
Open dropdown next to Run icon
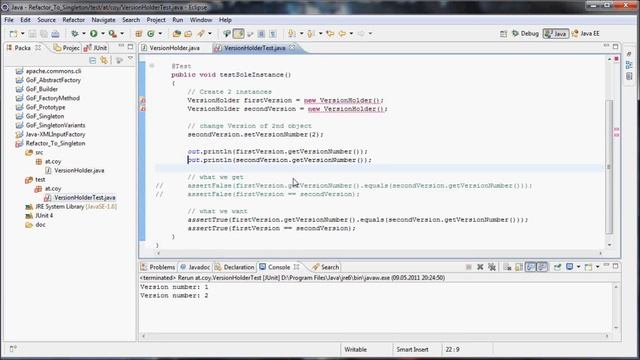102,33
